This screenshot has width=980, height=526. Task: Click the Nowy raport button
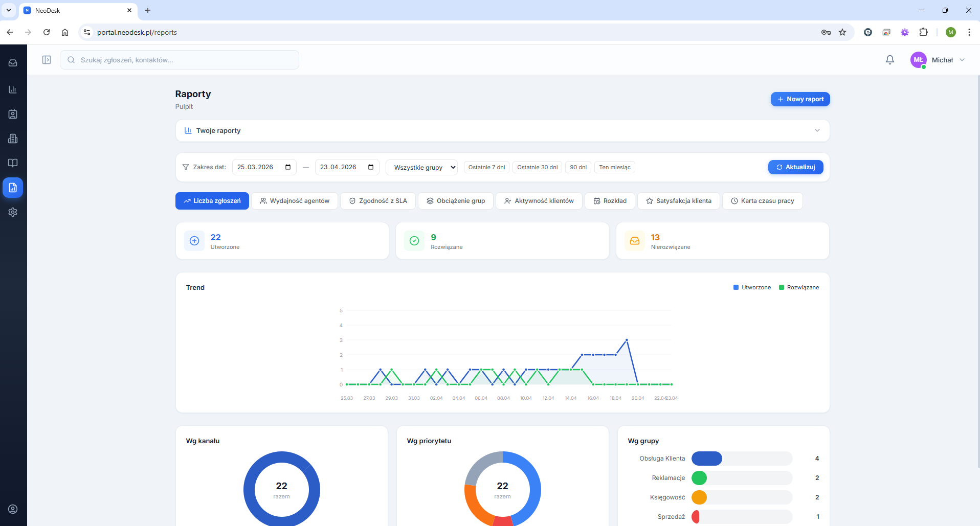(x=800, y=99)
